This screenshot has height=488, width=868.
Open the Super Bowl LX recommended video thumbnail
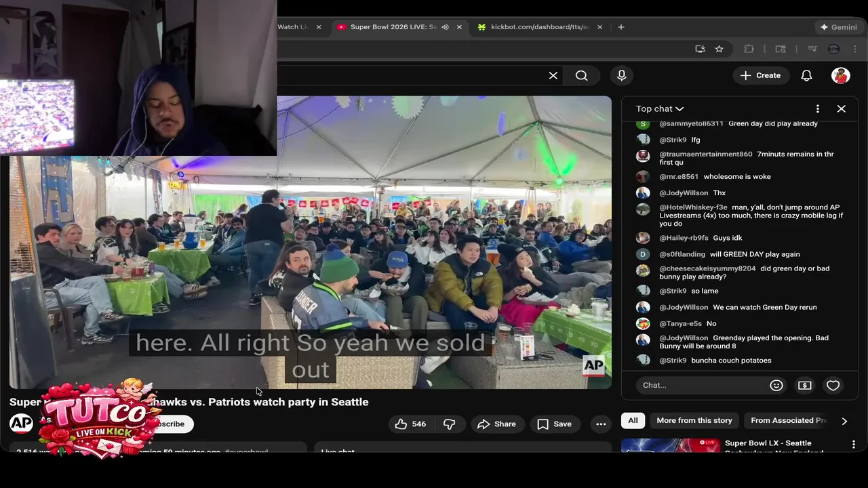pos(671,445)
